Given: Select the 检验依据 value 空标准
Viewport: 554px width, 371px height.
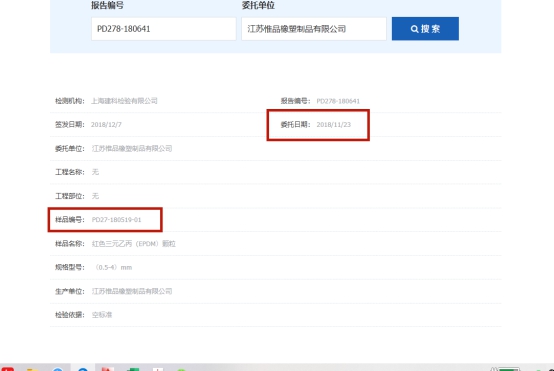Looking at the screenshot, I should pos(102,315).
